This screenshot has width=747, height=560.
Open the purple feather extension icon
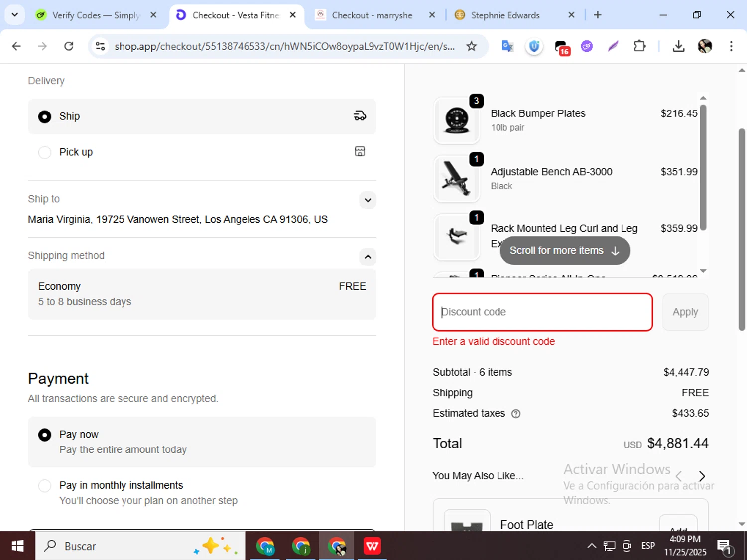click(613, 46)
